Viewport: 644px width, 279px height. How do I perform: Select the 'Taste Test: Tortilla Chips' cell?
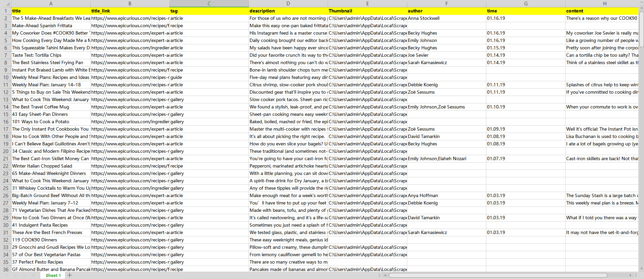[x=51, y=55]
